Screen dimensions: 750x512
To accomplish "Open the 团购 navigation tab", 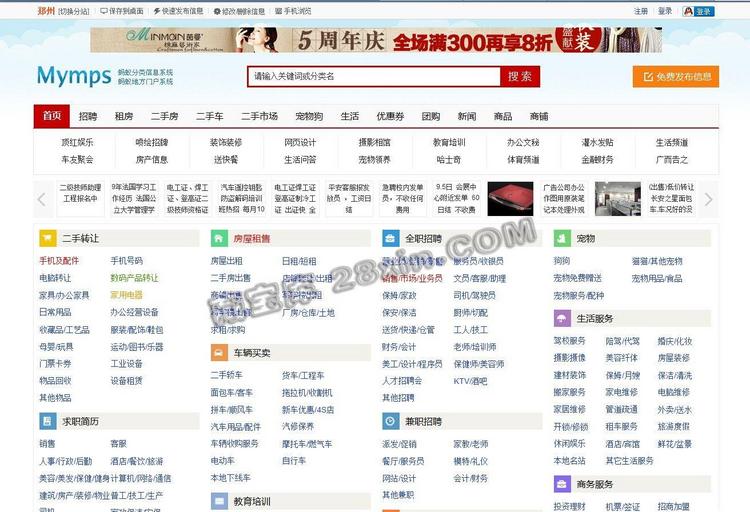I will [x=431, y=116].
